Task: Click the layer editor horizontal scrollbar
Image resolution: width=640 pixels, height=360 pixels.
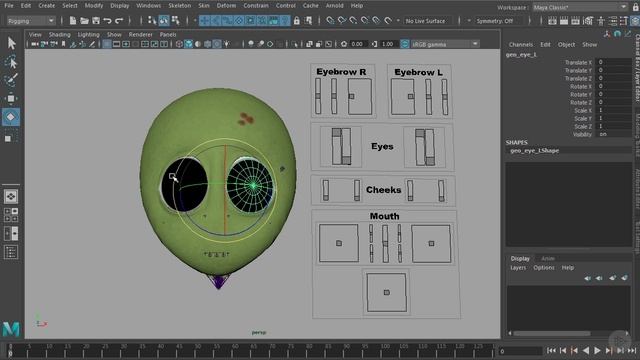Action: [x=552, y=333]
